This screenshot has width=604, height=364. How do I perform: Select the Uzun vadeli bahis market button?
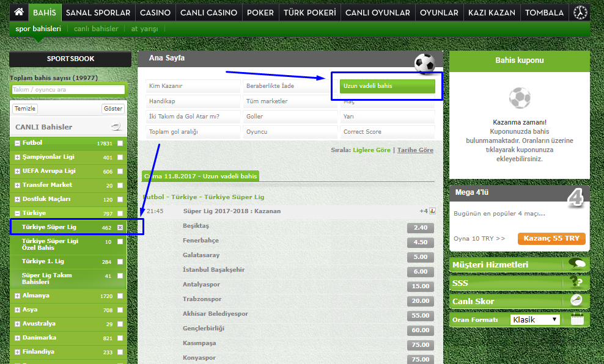coord(387,86)
